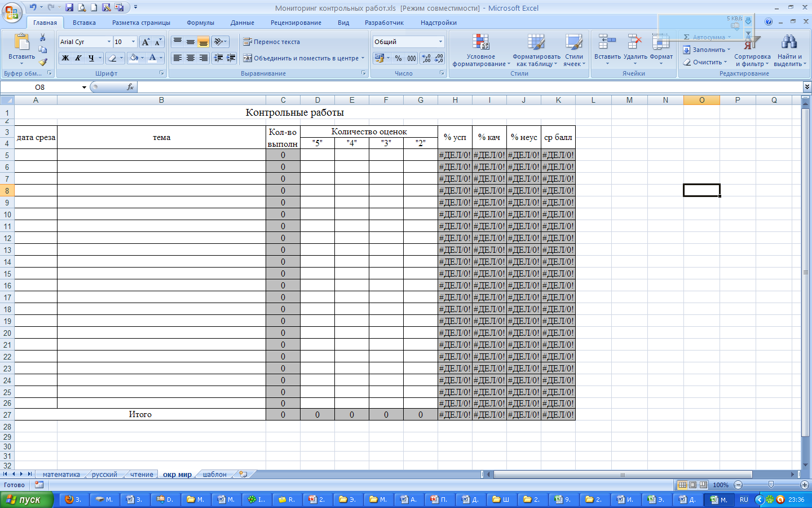Toggle Bold (Ж) formatting
812x508 pixels.
coord(65,58)
